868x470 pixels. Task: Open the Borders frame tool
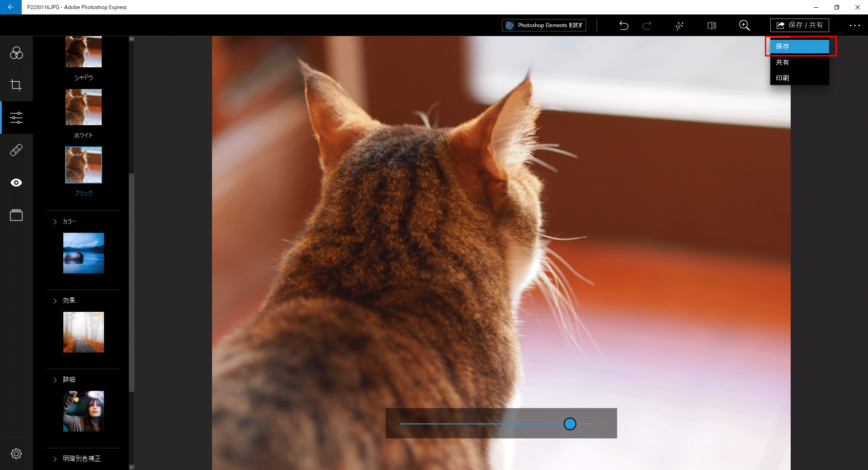(x=16, y=215)
